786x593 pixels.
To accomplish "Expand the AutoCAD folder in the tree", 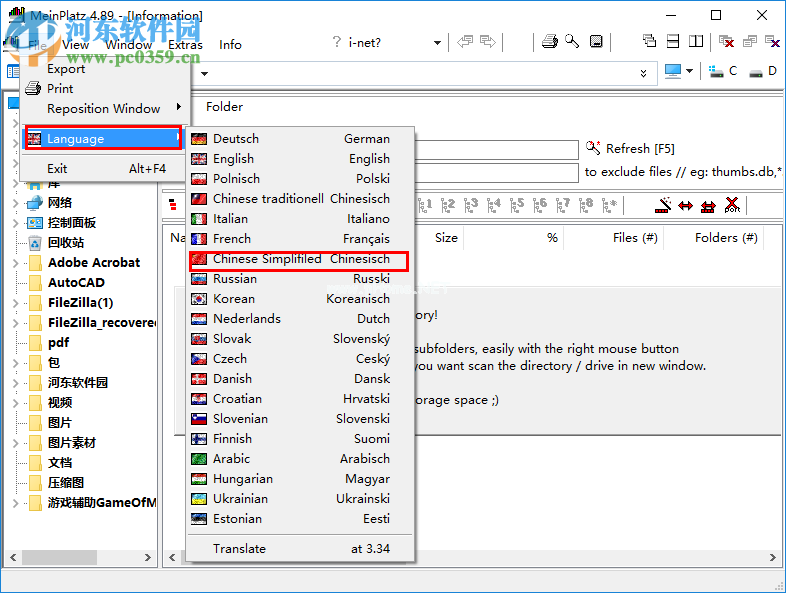I will coord(16,282).
